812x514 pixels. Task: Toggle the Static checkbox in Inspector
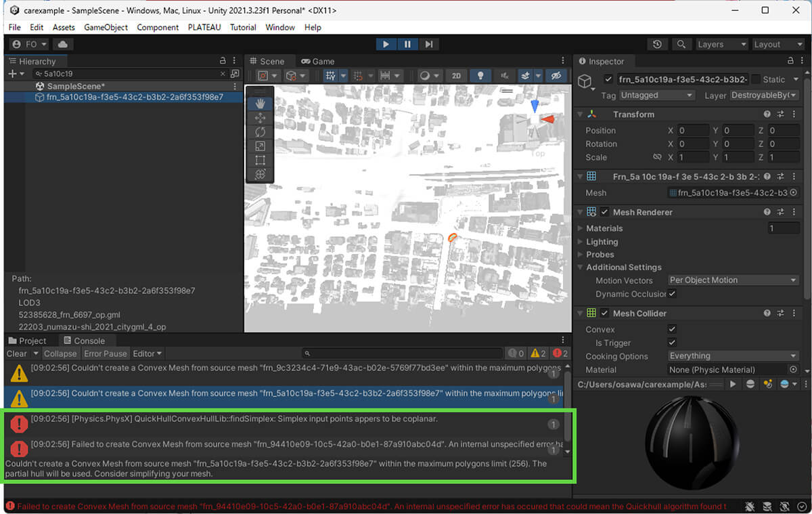756,79
